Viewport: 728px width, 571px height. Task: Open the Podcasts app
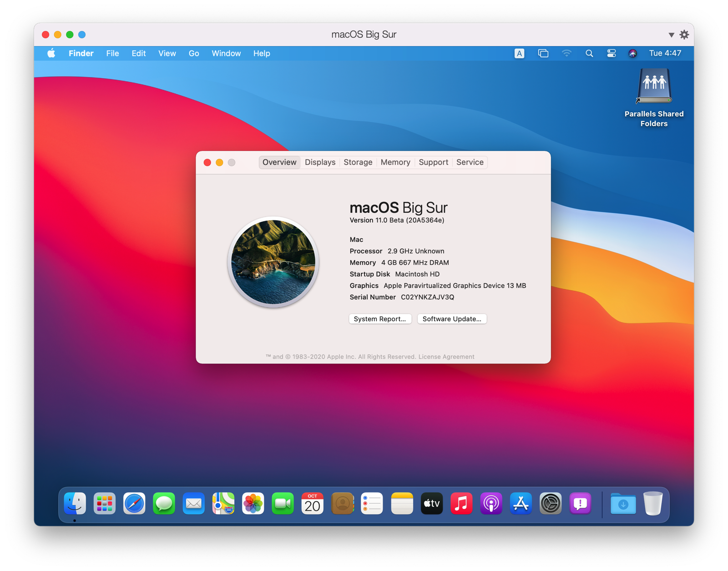[x=491, y=503]
